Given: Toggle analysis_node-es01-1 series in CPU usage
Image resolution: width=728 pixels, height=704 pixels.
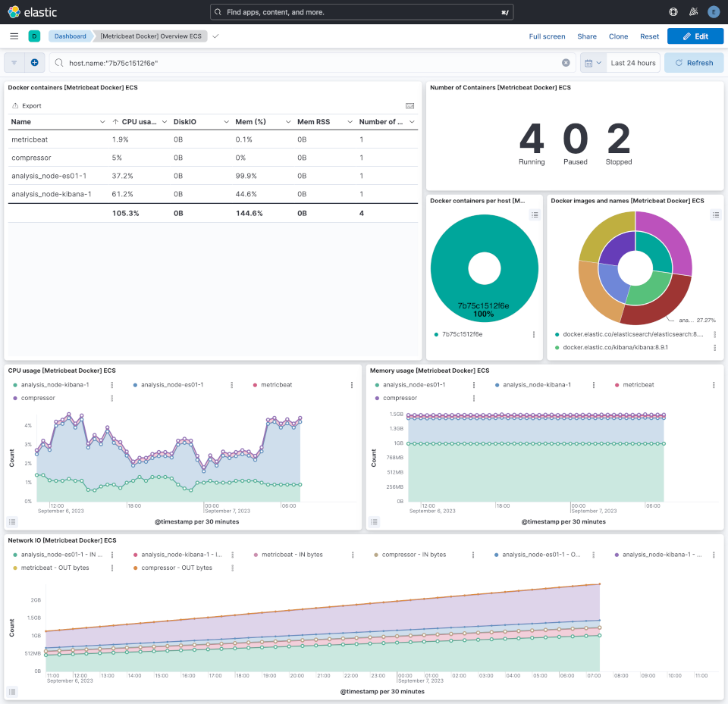Looking at the screenshot, I should (x=172, y=385).
